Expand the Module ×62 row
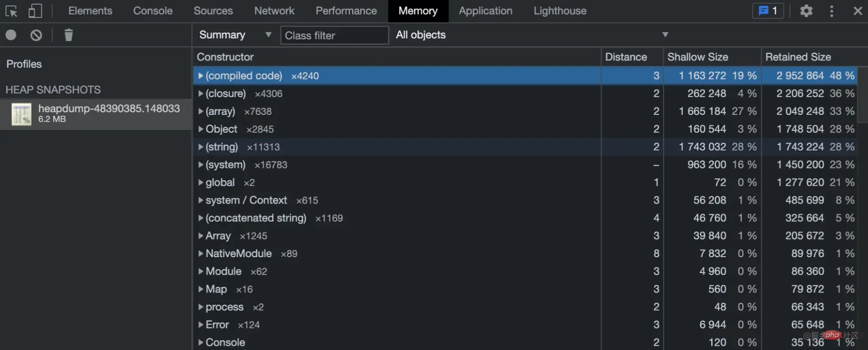Viewport: 868px width, 350px height. pyautogui.click(x=200, y=271)
